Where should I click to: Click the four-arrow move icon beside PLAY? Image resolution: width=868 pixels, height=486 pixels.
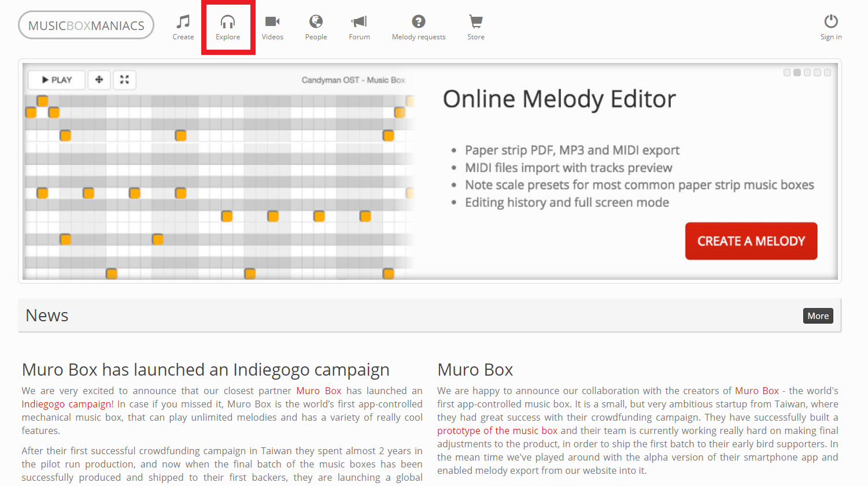(99, 80)
